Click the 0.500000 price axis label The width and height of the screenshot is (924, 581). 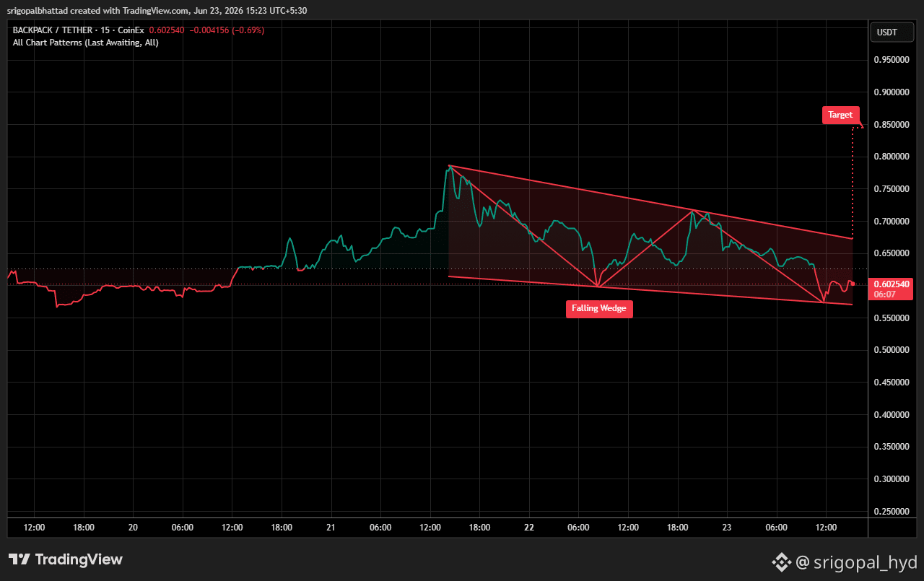click(x=892, y=350)
